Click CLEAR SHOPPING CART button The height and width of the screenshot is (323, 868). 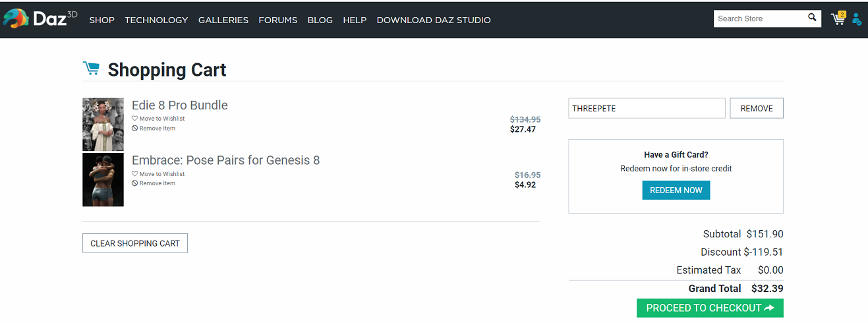tap(135, 243)
